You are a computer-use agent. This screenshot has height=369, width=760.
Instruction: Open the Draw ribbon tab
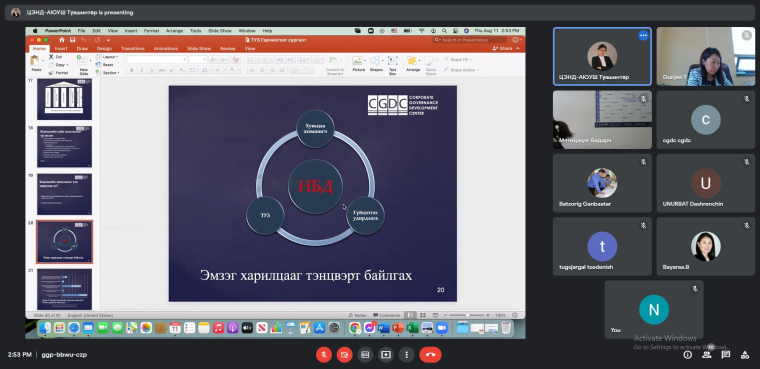[x=82, y=48]
